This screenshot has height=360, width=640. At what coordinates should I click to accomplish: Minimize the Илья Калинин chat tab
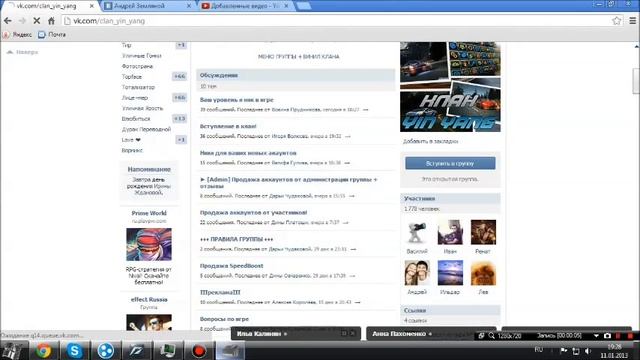coord(344,333)
